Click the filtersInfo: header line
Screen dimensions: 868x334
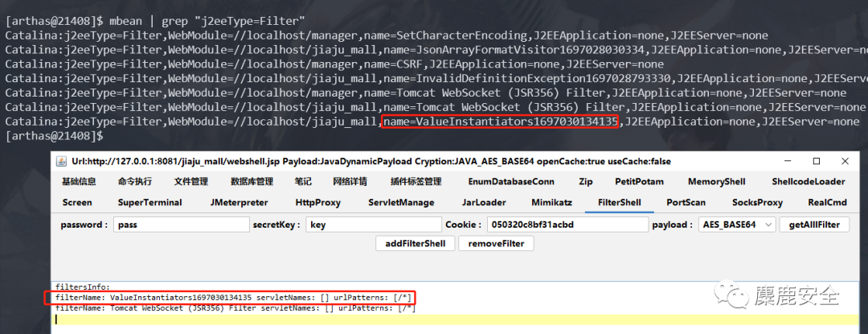click(x=83, y=287)
